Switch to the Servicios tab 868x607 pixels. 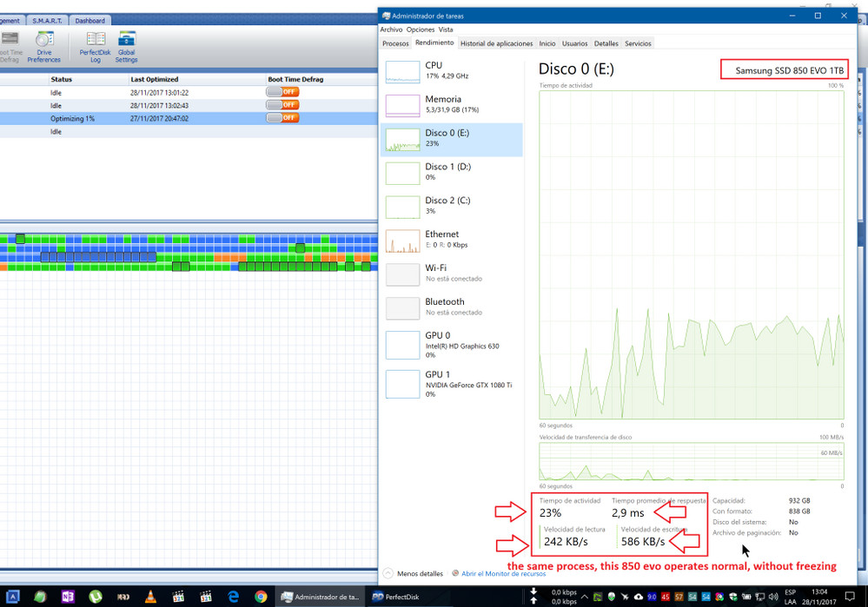pyautogui.click(x=639, y=43)
